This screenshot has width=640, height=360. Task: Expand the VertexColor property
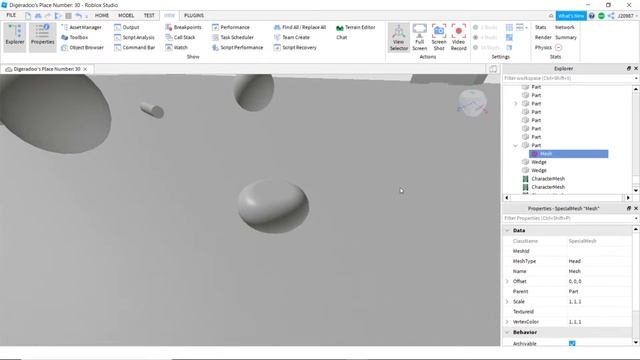point(507,322)
